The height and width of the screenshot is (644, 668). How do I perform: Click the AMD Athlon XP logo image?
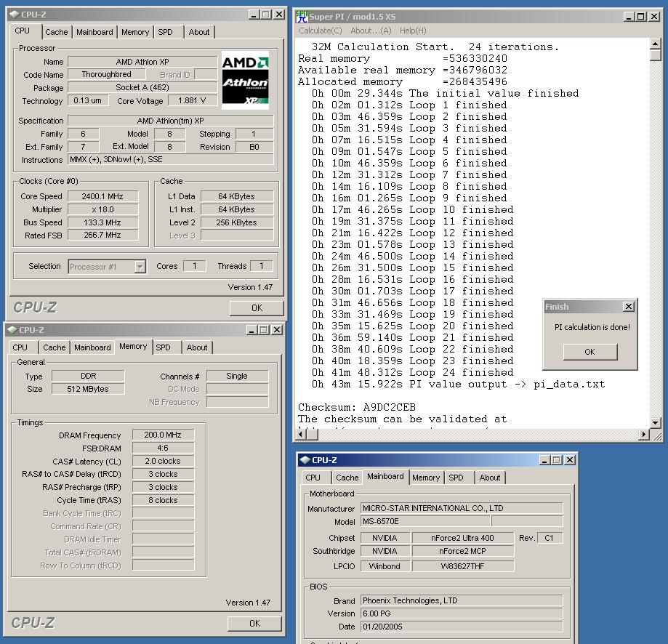pos(246,80)
